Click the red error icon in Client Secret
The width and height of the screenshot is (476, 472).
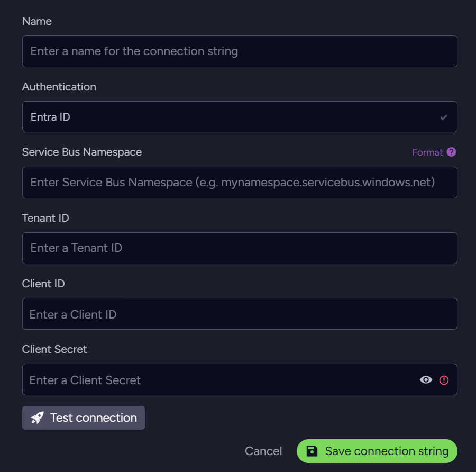point(444,380)
